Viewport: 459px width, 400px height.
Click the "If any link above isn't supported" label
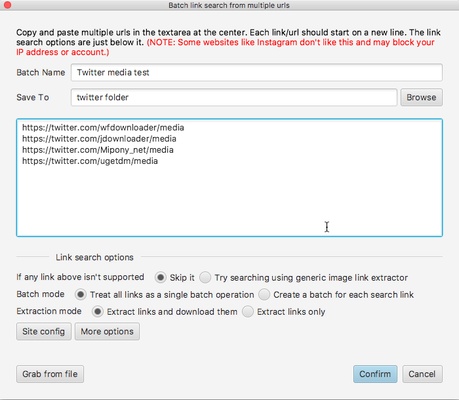coord(80,277)
